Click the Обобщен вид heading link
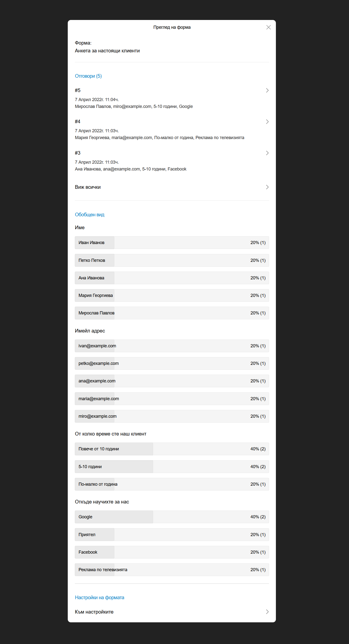This screenshot has height=644, width=349. (89, 215)
